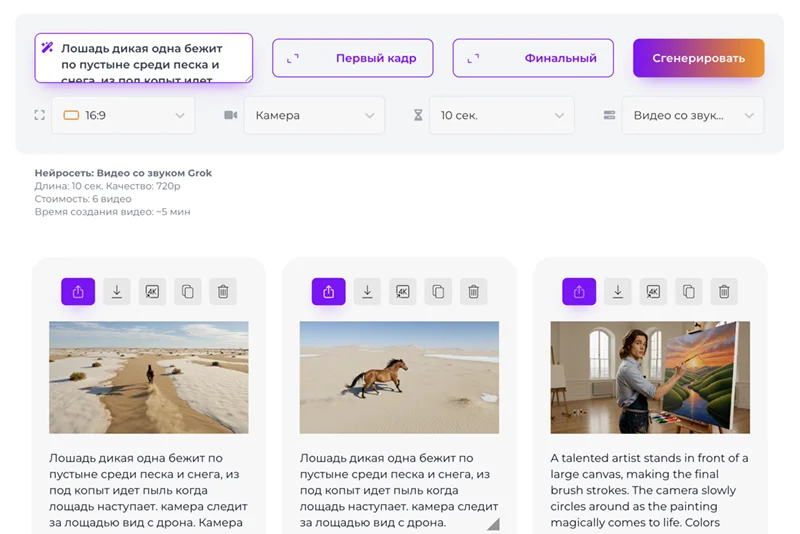Click the expand-corners icon in Финальный button
This screenshot has height=534, width=800.
click(x=473, y=59)
